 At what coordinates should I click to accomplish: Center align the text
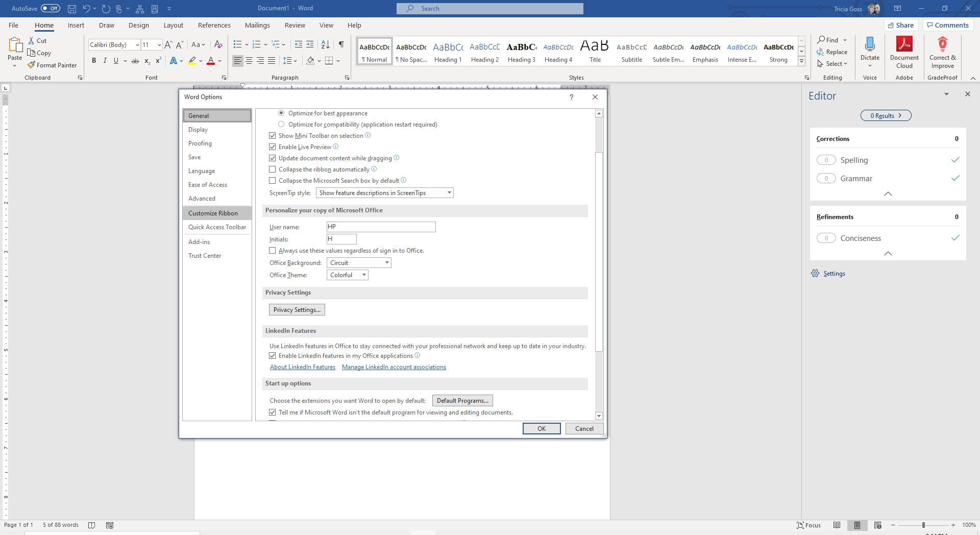coord(249,61)
